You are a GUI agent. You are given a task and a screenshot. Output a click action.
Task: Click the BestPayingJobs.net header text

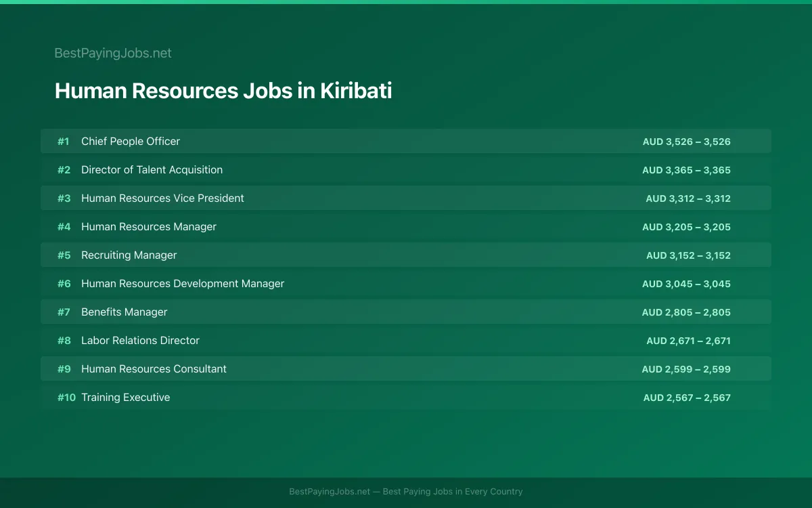pyautogui.click(x=113, y=53)
